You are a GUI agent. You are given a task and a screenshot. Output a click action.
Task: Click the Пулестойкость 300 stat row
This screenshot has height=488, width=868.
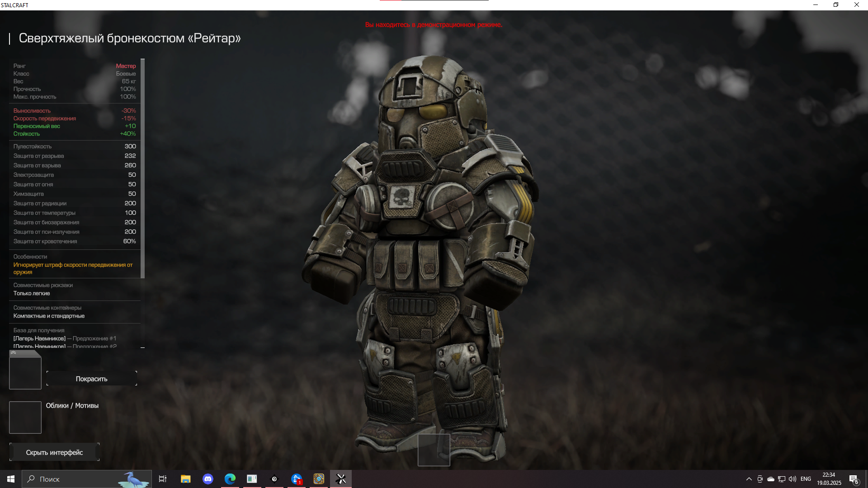pos(75,146)
